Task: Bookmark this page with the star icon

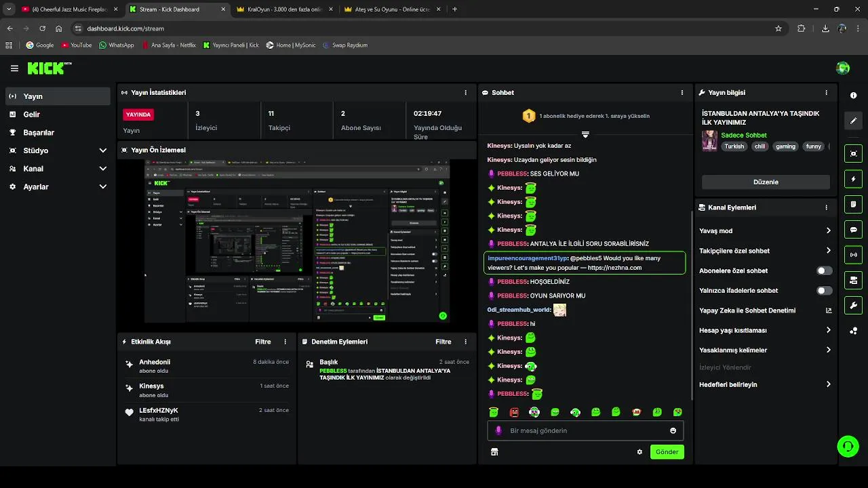Action: tap(778, 28)
